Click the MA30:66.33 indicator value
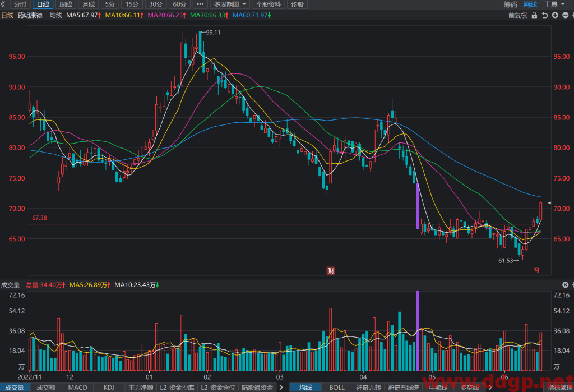Viewport: 574px width, 392px height. 210,15
